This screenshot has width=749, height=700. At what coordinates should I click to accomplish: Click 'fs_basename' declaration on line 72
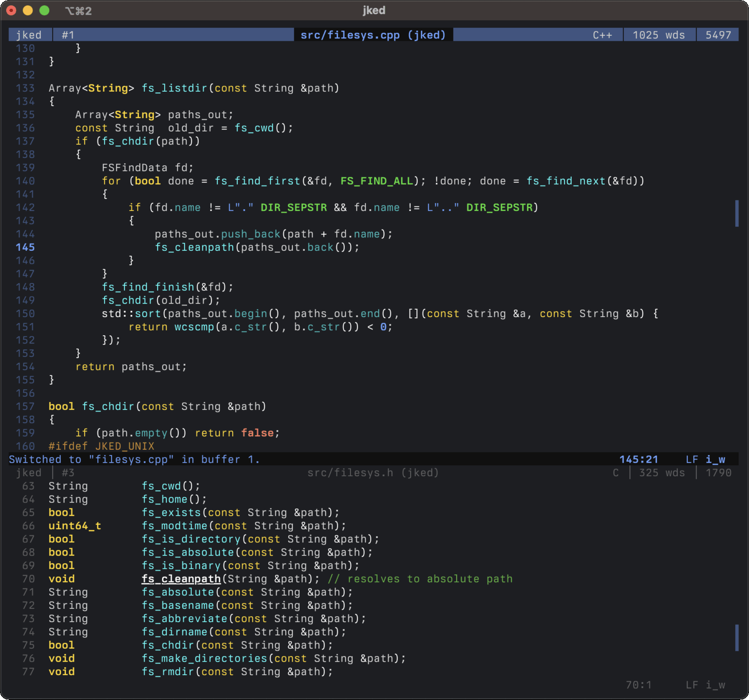(x=178, y=606)
